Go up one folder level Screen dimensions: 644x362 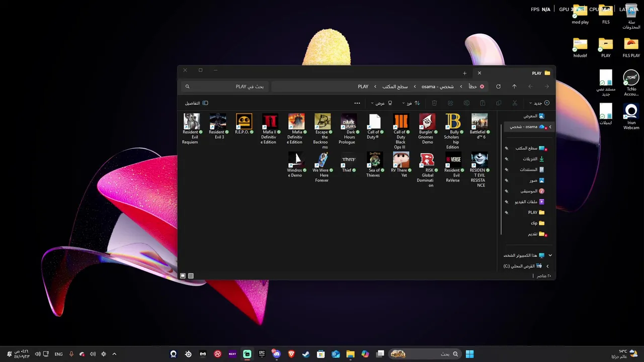point(514,86)
